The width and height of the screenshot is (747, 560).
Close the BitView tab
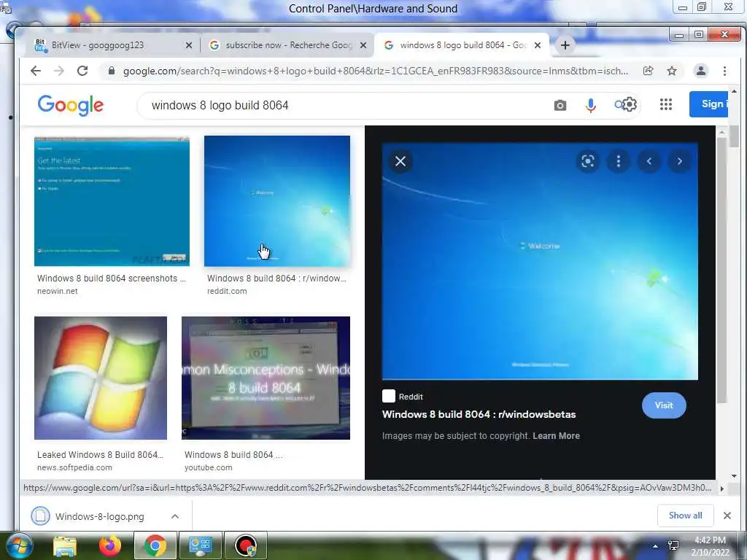(189, 45)
